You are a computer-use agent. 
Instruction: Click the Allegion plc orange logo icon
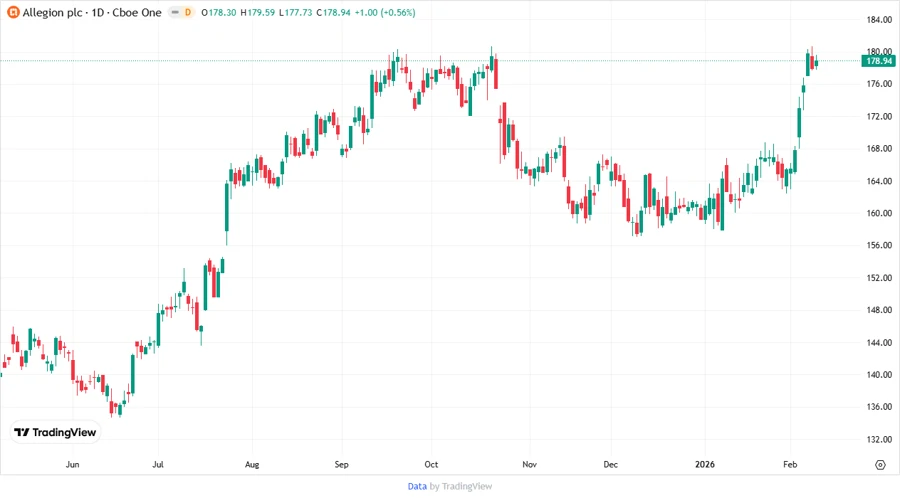pos(13,12)
